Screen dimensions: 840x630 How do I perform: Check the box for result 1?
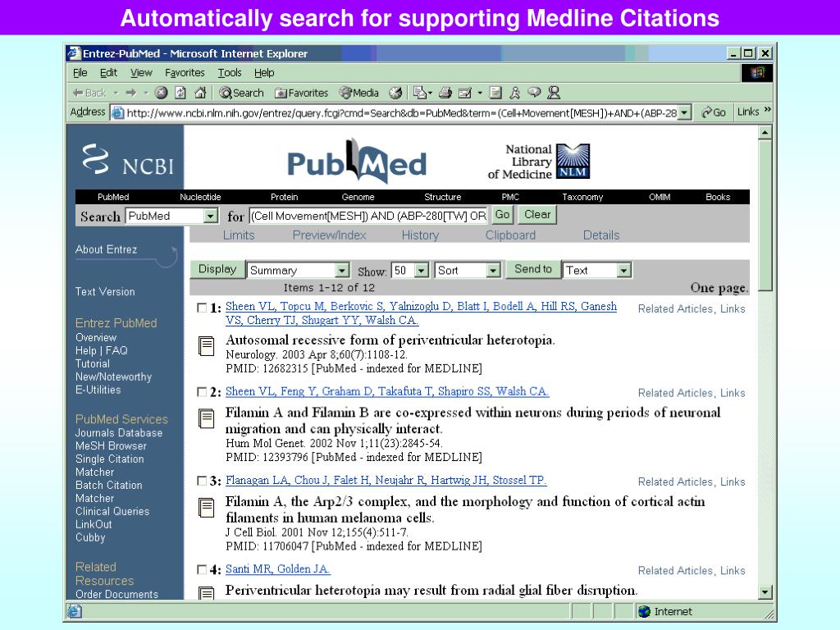coord(202,308)
